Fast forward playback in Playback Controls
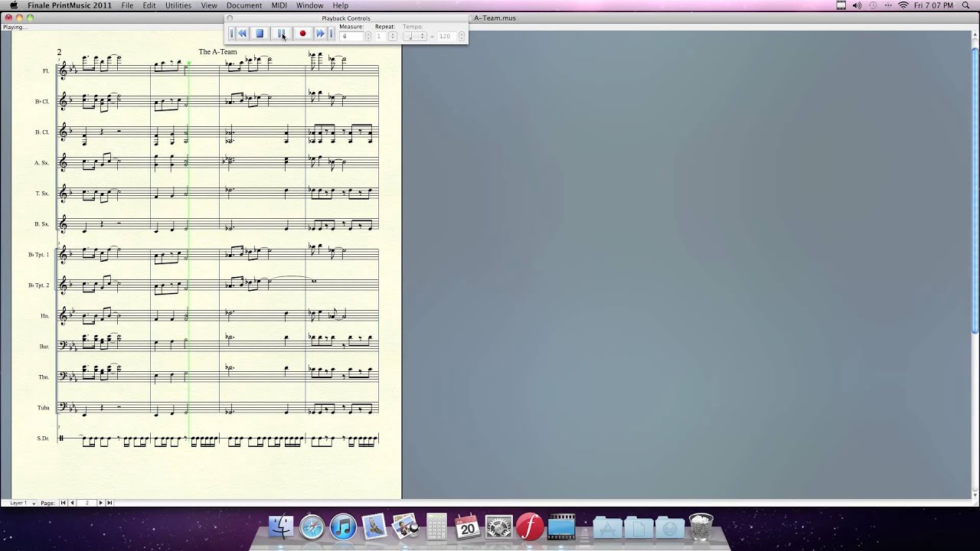The image size is (980, 551). pos(321,34)
